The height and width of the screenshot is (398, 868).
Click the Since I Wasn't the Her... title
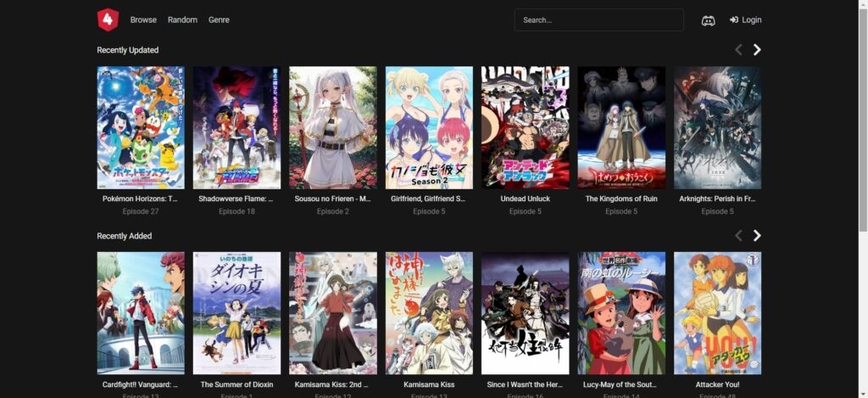click(x=526, y=384)
